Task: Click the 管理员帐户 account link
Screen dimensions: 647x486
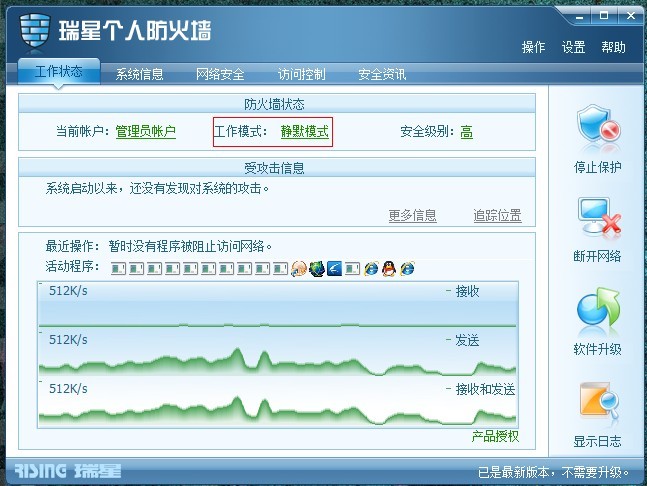Action: [x=146, y=132]
